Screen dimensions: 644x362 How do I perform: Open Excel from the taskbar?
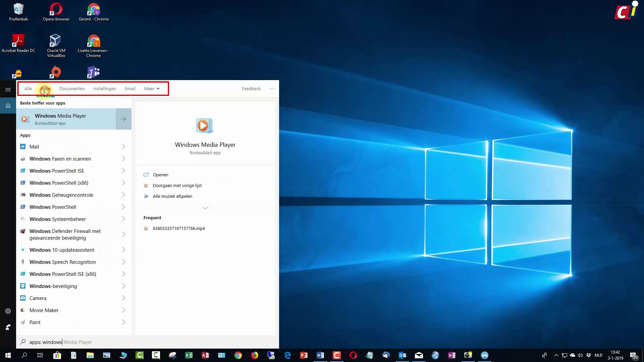pos(189,355)
